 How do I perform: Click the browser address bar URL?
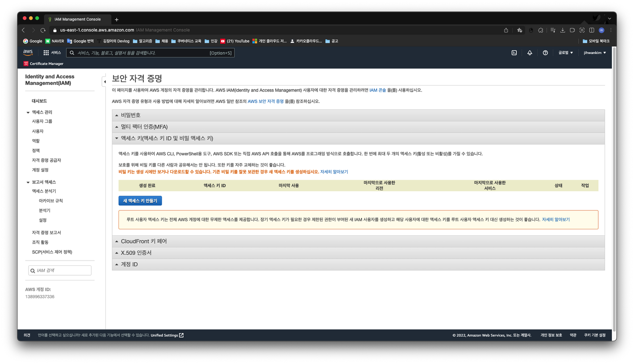pyautogui.click(x=97, y=30)
